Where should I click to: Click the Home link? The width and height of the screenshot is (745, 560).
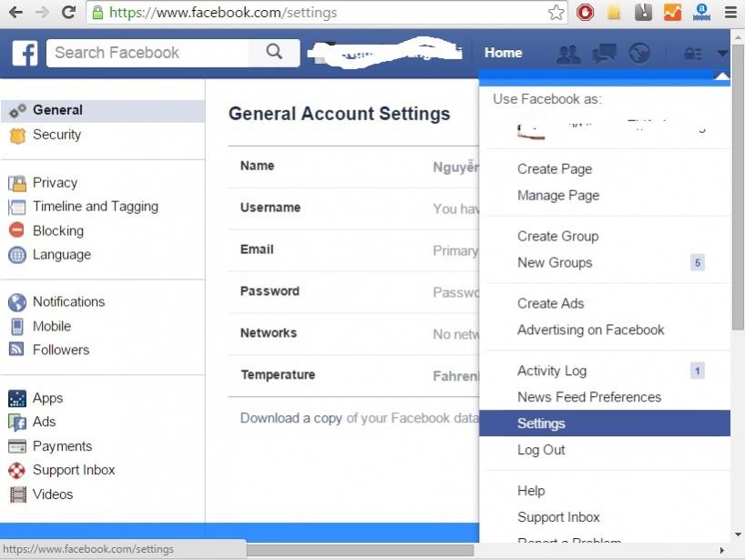coord(503,53)
